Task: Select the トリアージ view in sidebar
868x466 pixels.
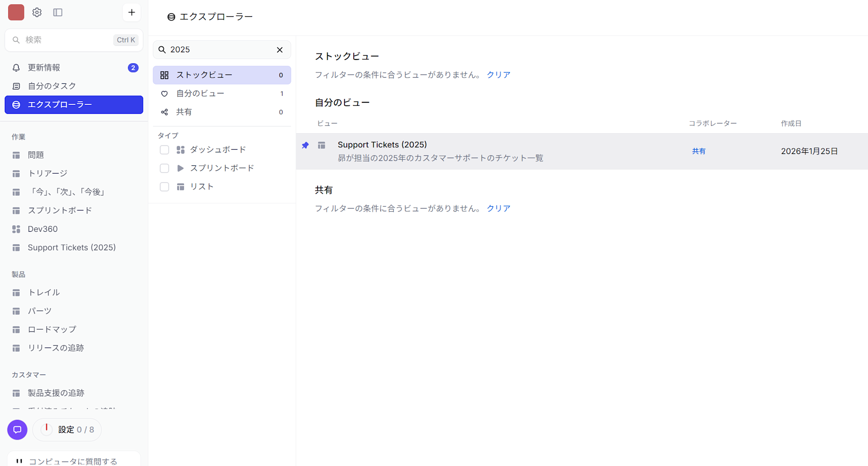Action: click(47, 173)
